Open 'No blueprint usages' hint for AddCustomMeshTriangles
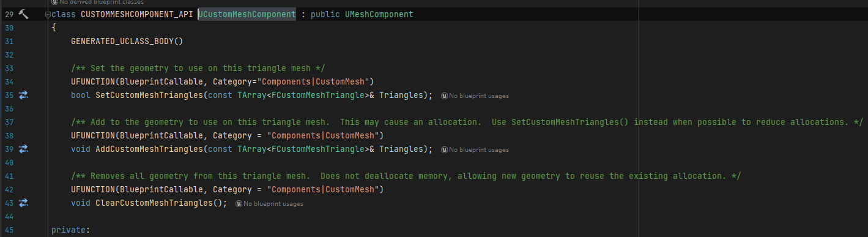868x237 pixels. (479, 149)
